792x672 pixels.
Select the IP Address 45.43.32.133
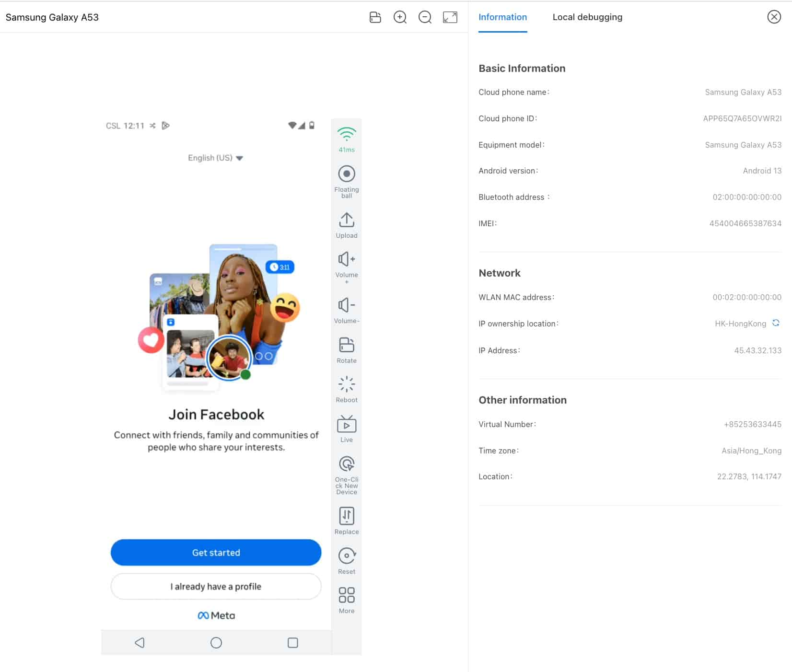(757, 350)
